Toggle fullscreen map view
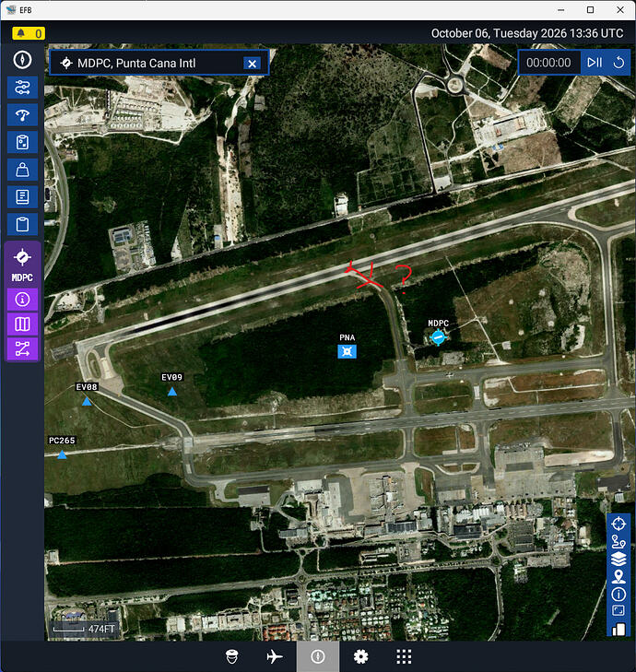The height and width of the screenshot is (672, 636). pos(618,610)
